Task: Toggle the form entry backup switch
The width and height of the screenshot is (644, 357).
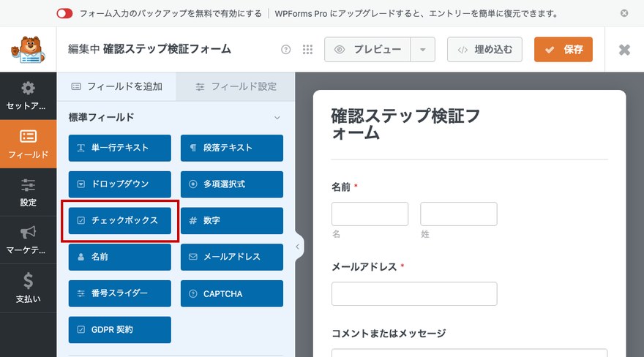Action: (64, 14)
